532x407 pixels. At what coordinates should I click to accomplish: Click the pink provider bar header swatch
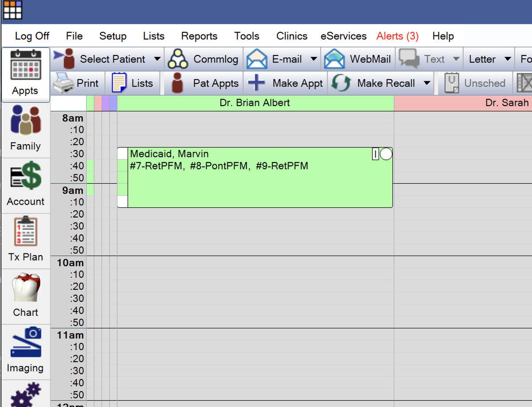[98, 103]
